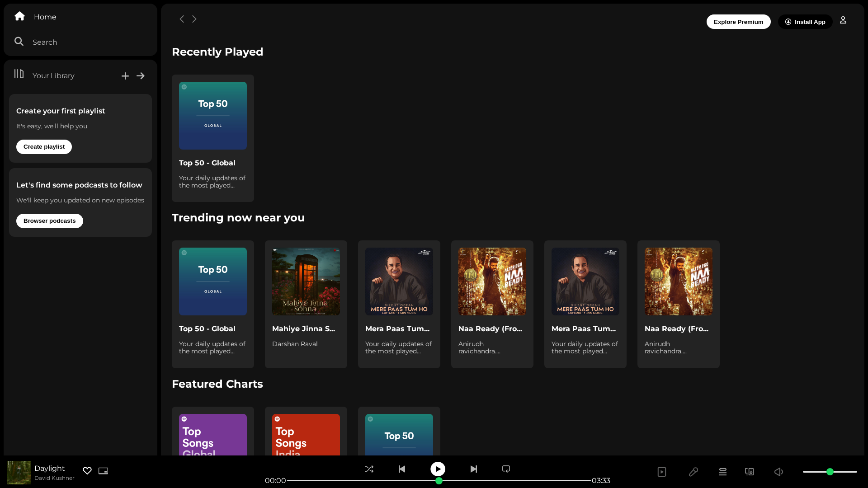
Task: Skip to the next track
Action: [x=474, y=469]
